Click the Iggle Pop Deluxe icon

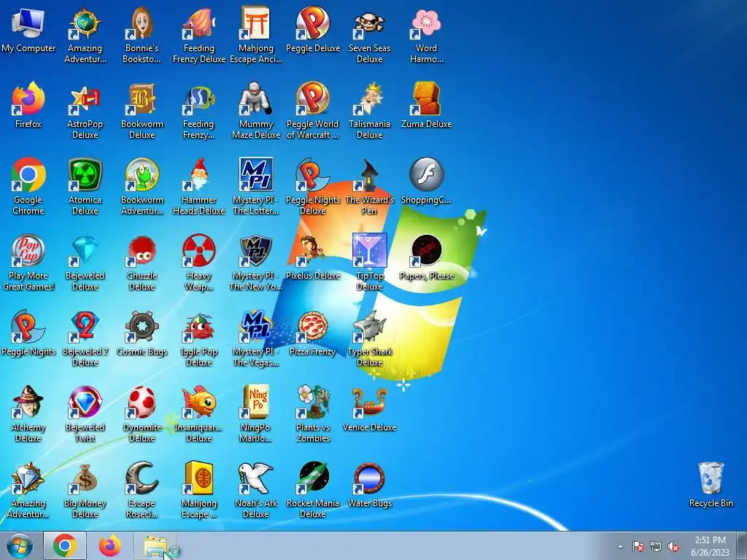click(x=198, y=338)
